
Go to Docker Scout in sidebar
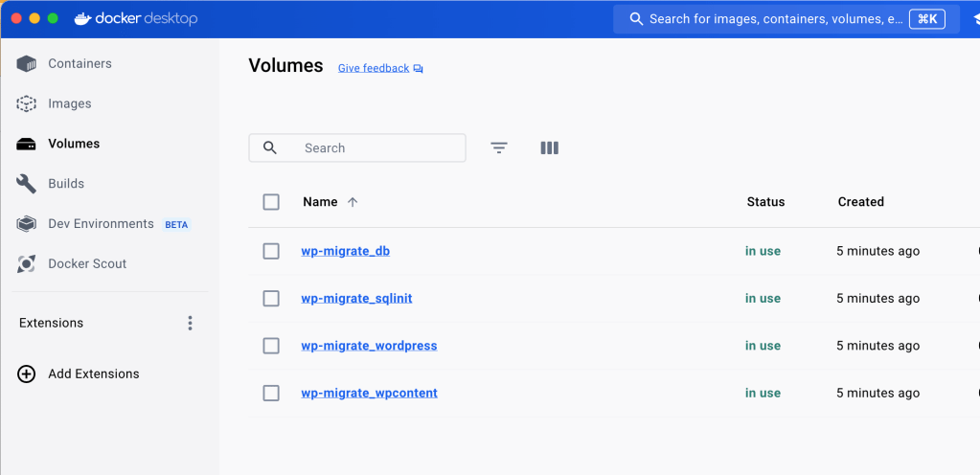click(87, 264)
